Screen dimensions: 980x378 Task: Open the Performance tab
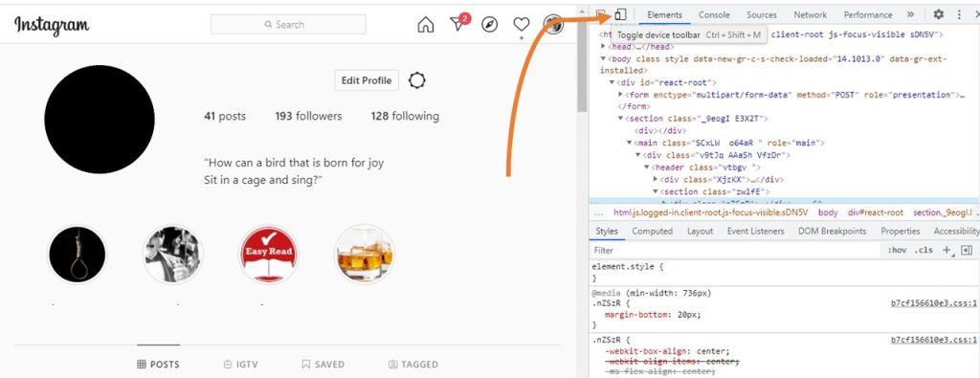[x=868, y=14]
